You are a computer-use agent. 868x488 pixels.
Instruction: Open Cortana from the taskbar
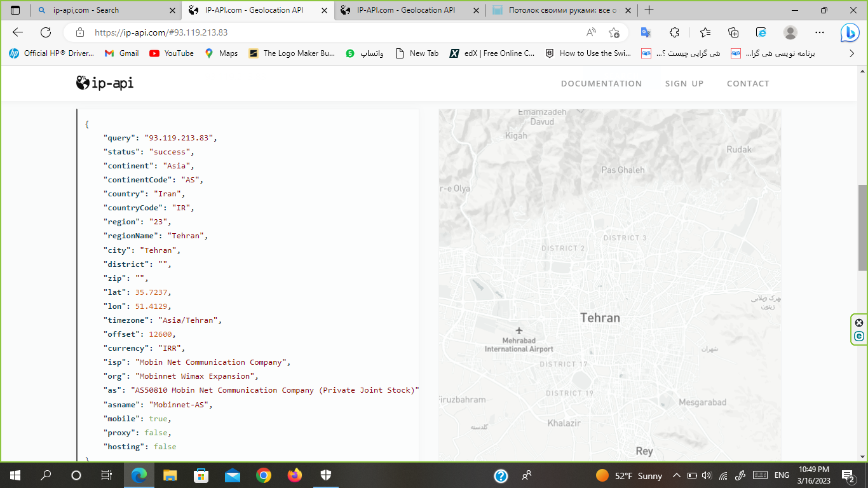(x=76, y=475)
